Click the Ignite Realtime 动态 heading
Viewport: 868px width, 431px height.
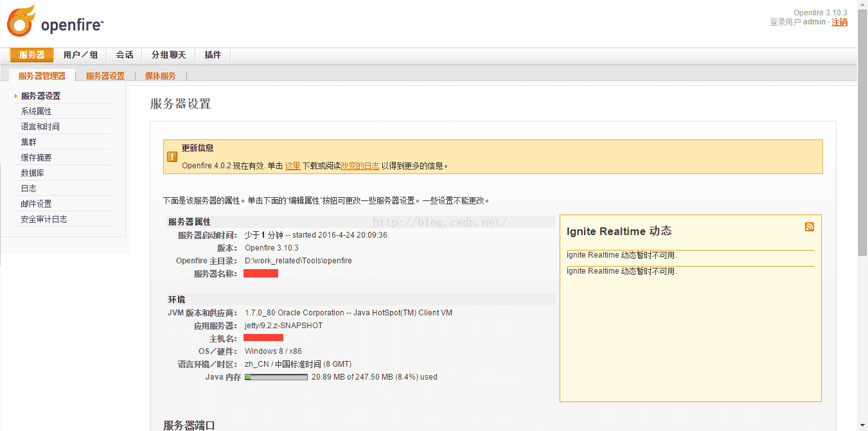619,231
